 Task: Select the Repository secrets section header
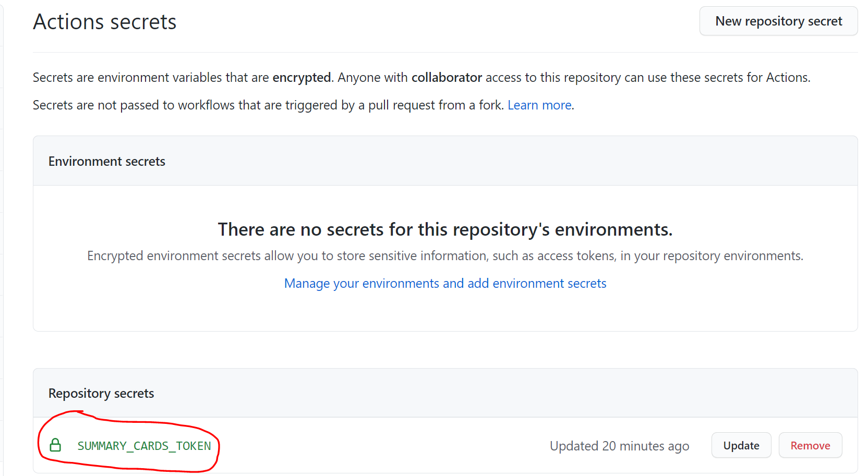101,394
